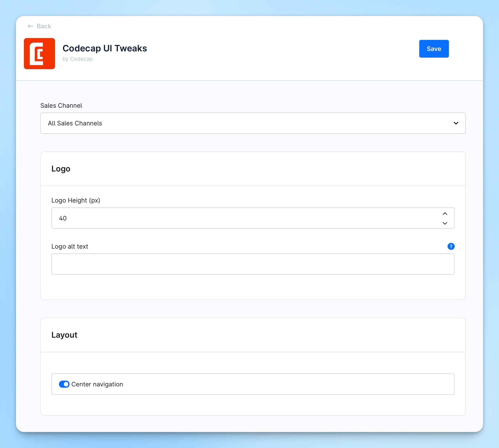
Task: Click the Logo section heading
Action: (x=61, y=169)
